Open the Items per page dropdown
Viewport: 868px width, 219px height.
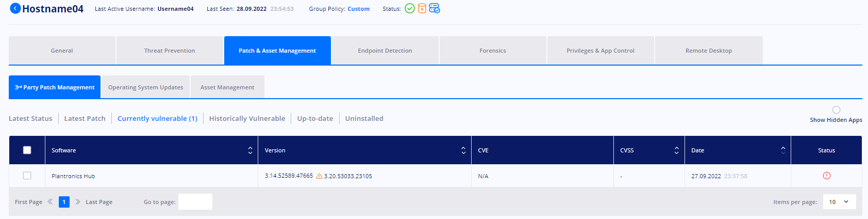click(839, 202)
